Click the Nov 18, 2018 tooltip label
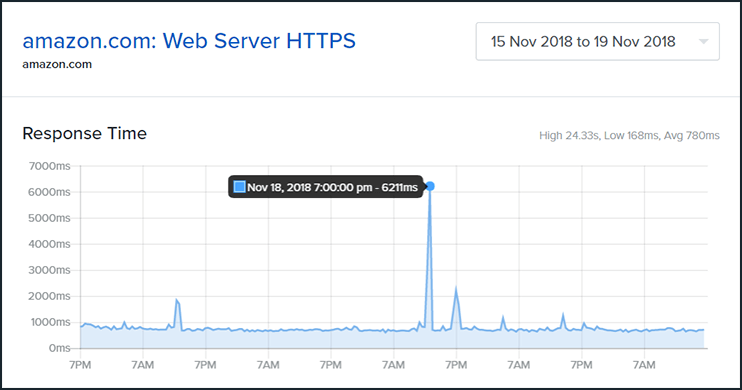The width and height of the screenshot is (742, 390). click(332, 187)
